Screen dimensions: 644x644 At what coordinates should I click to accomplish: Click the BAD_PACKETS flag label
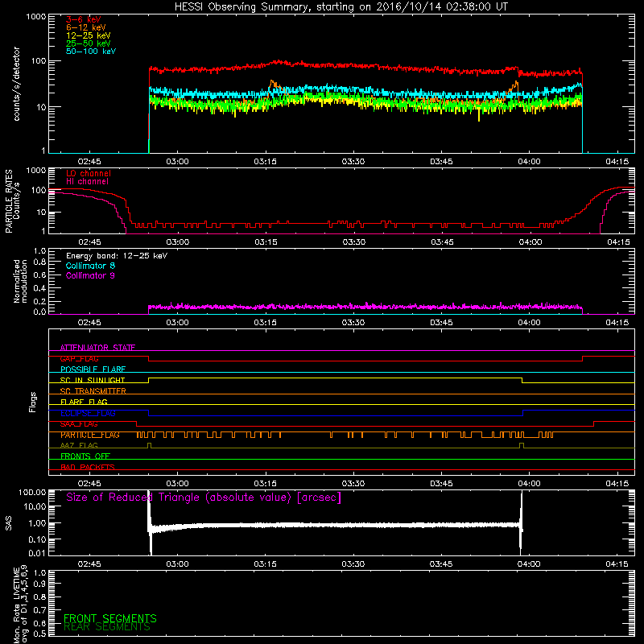tap(88, 467)
